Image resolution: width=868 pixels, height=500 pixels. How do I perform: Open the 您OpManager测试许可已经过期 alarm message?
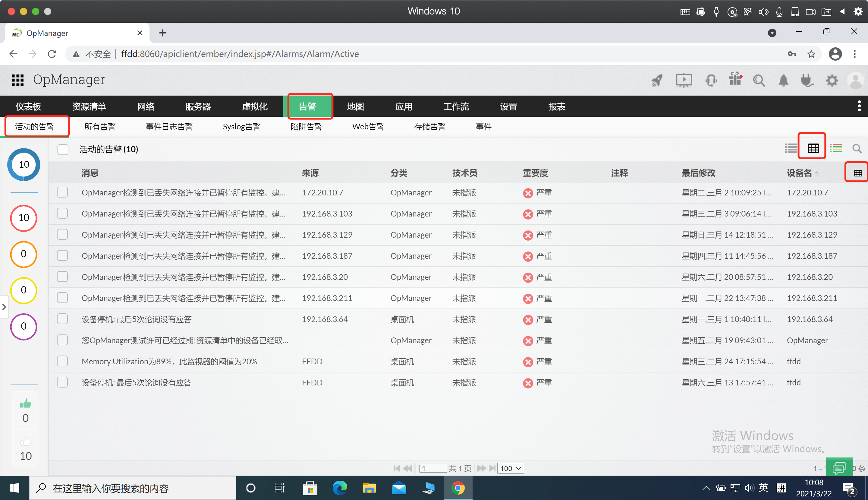[185, 340]
